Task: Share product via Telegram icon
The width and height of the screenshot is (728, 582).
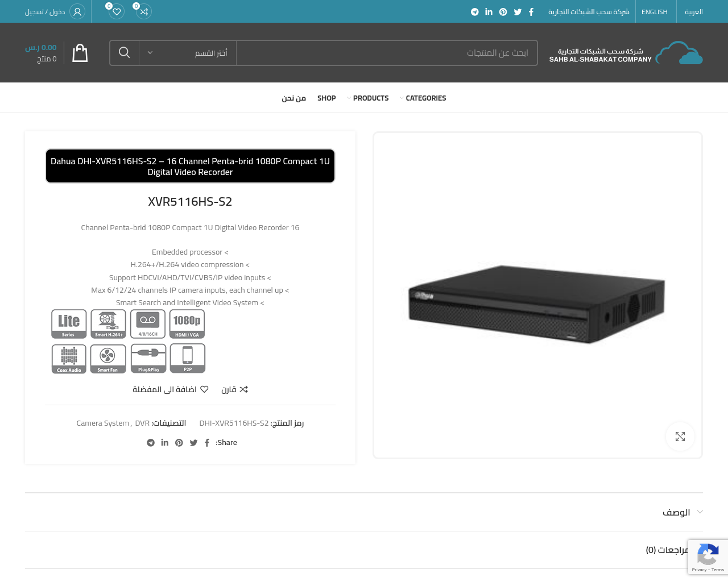Action: tap(151, 443)
